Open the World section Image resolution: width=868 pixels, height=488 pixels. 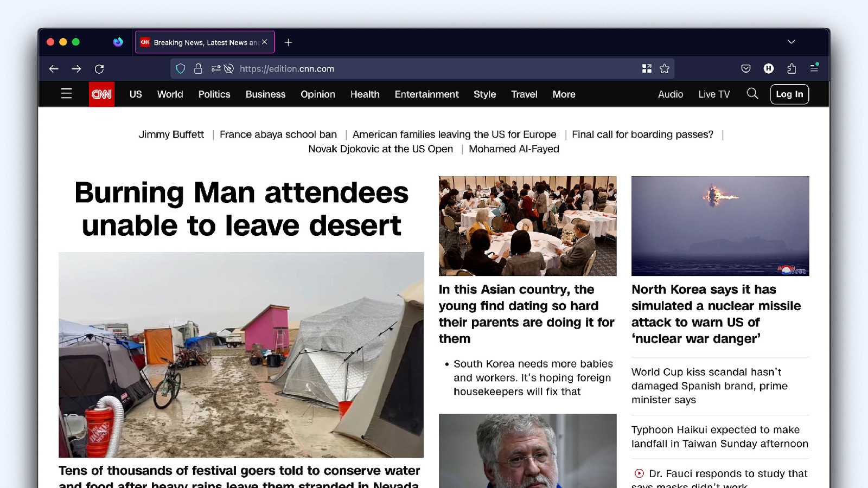pyautogui.click(x=170, y=94)
